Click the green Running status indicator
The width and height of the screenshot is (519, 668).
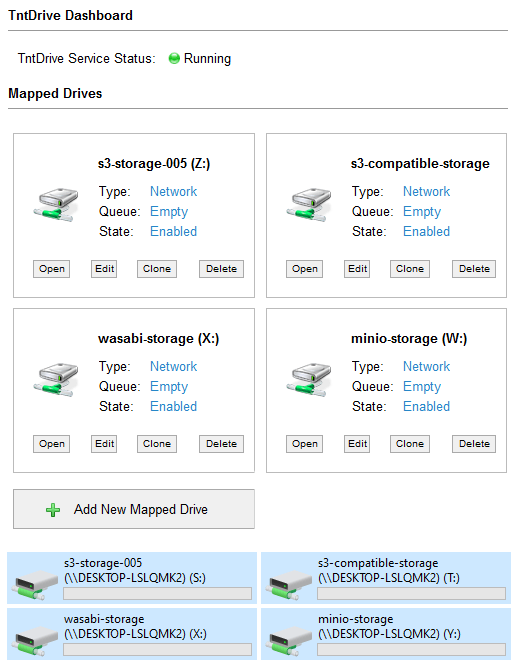click(174, 58)
